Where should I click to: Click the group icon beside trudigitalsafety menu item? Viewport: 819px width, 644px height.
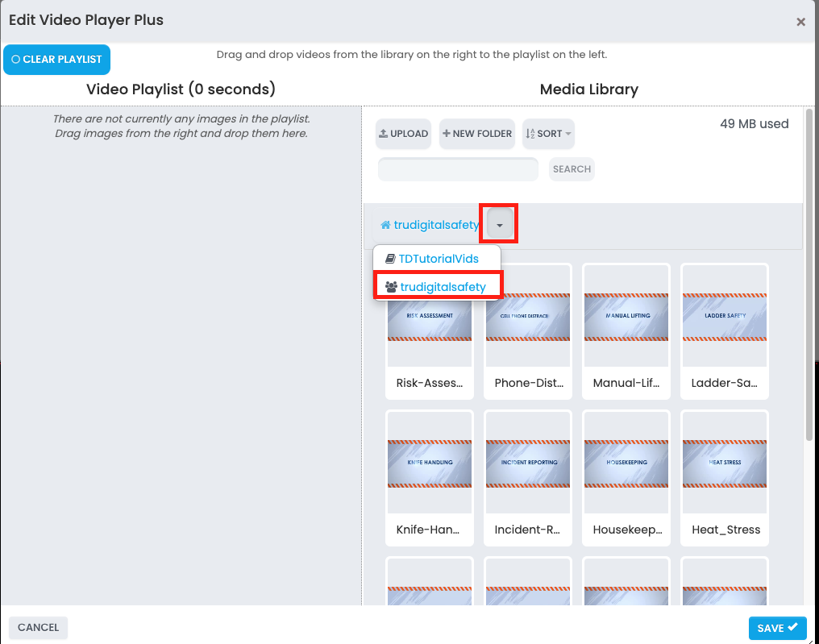pos(391,287)
